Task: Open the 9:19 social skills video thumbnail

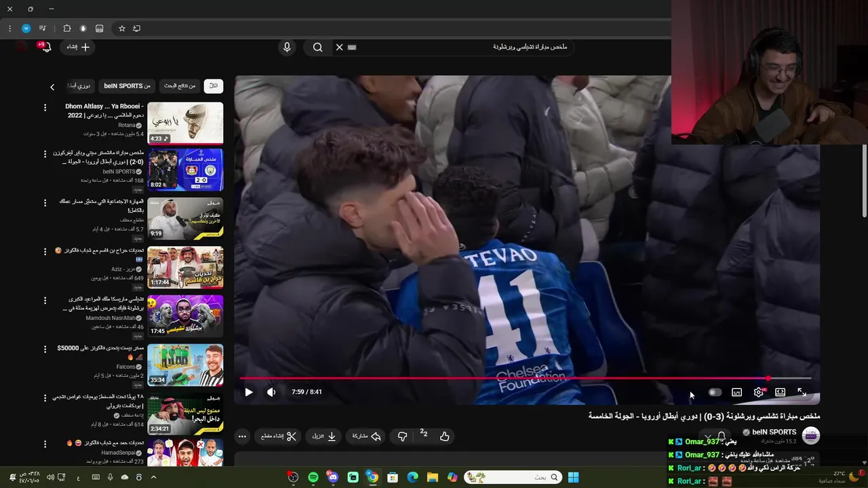Action: (x=185, y=218)
